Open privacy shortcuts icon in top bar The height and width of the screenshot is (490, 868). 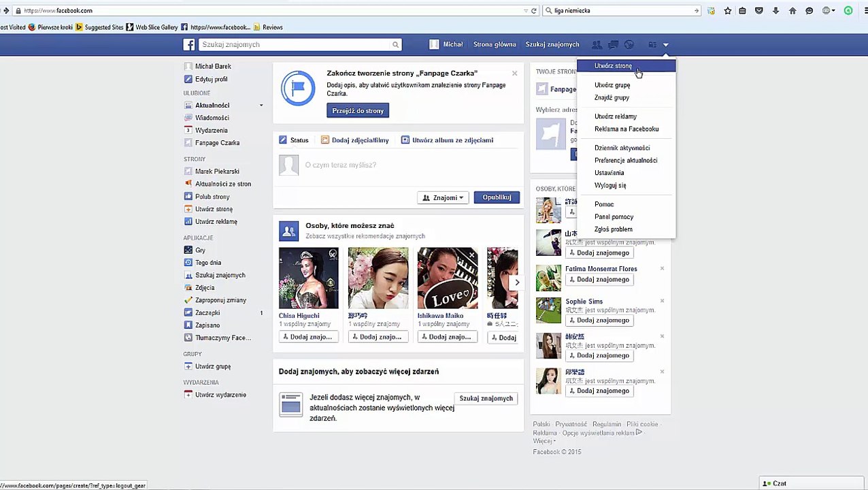tap(652, 45)
